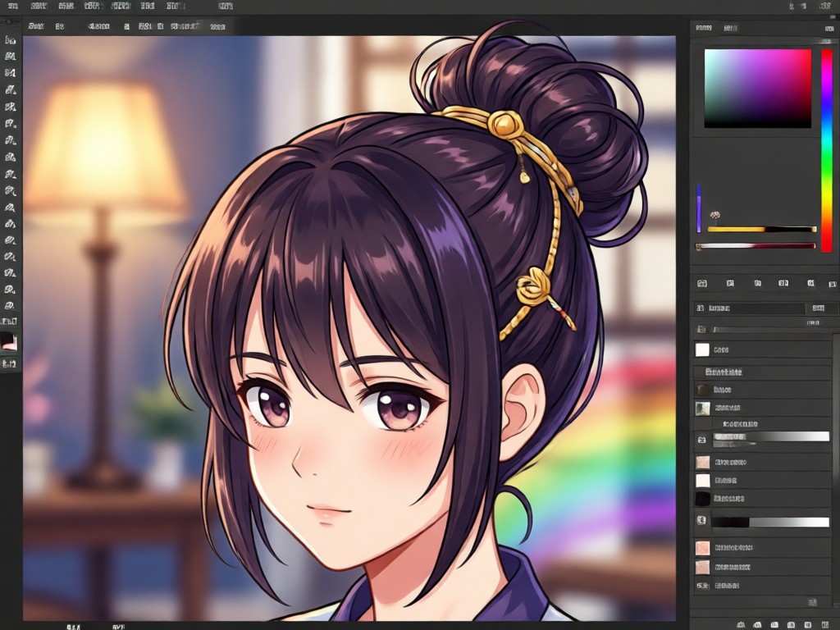Click the white gradient bar in layers list
Screen dimensions: 840x630
770,438
